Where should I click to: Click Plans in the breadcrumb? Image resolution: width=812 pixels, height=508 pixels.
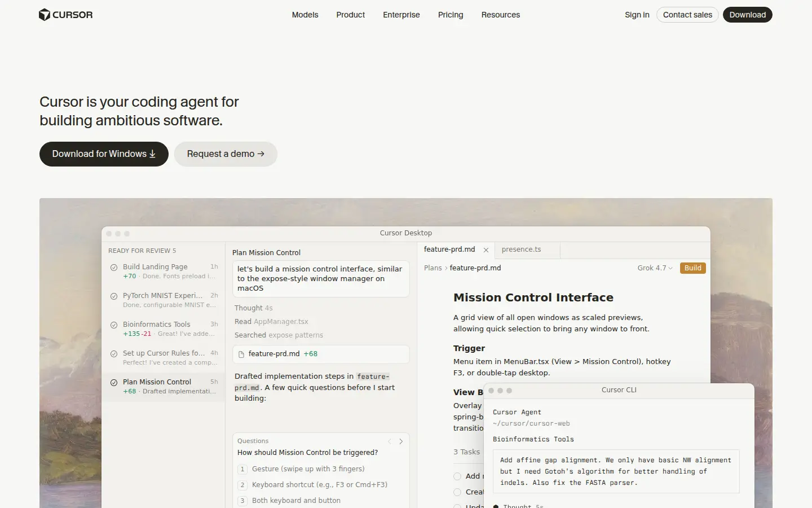(433, 268)
